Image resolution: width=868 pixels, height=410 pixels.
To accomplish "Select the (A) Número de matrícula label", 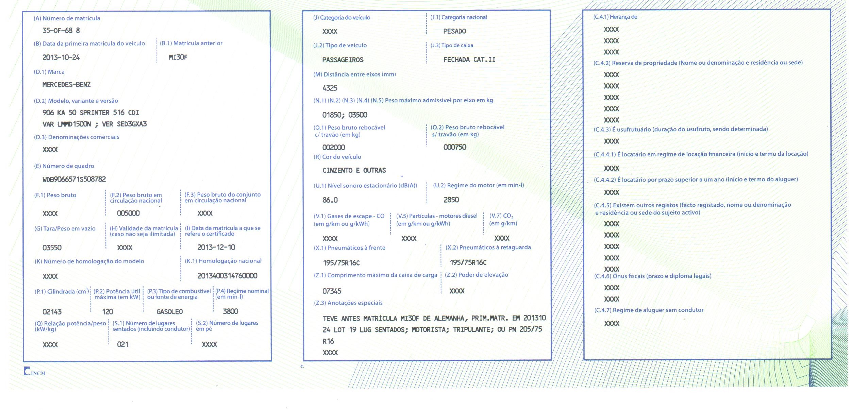I will pyautogui.click(x=67, y=18).
